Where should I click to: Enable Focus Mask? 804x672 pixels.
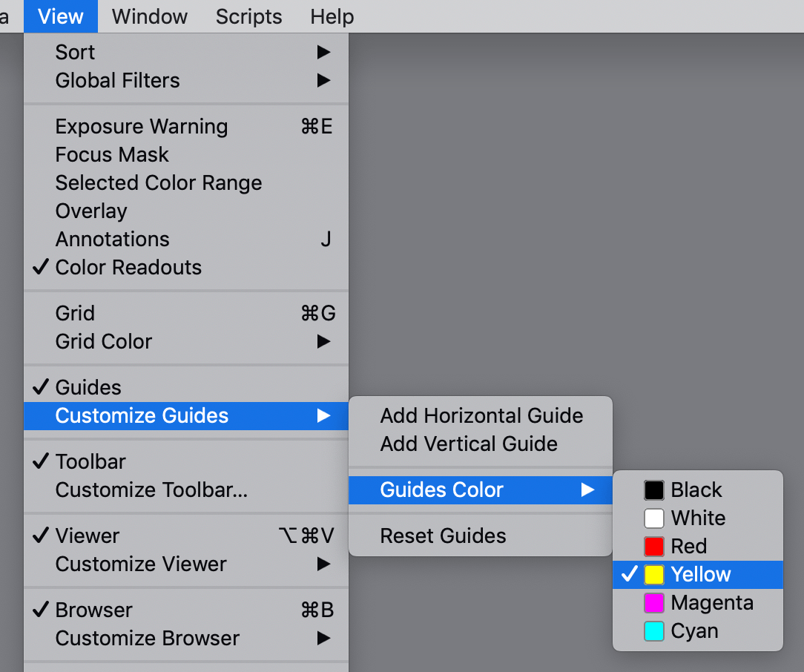pyautogui.click(x=186, y=155)
